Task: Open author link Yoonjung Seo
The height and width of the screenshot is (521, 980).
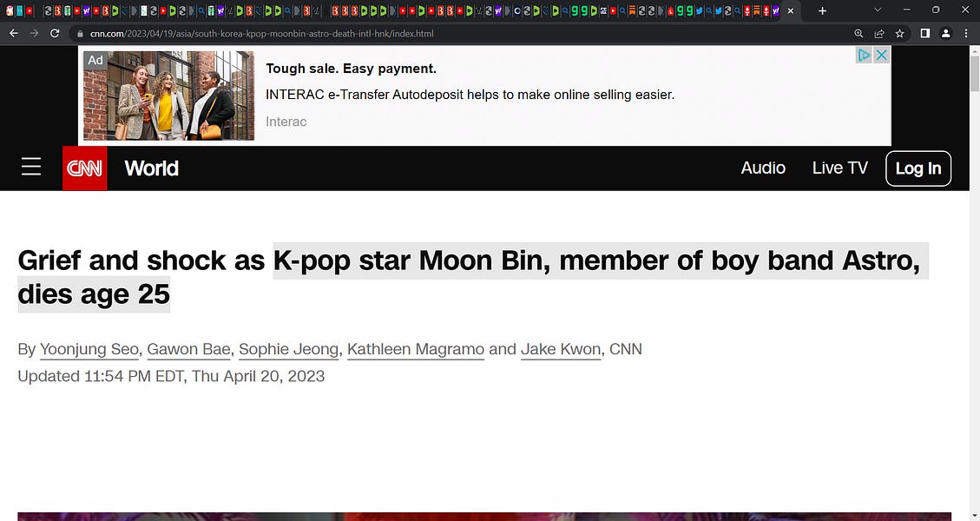Action: click(89, 348)
